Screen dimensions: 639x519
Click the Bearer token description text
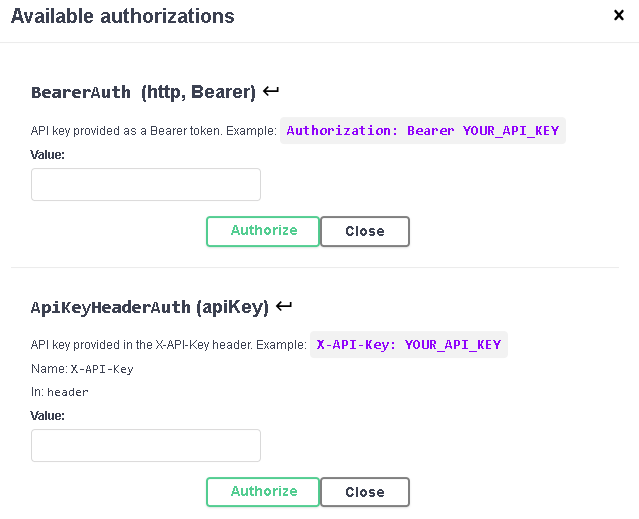click(x=154, y=131)
